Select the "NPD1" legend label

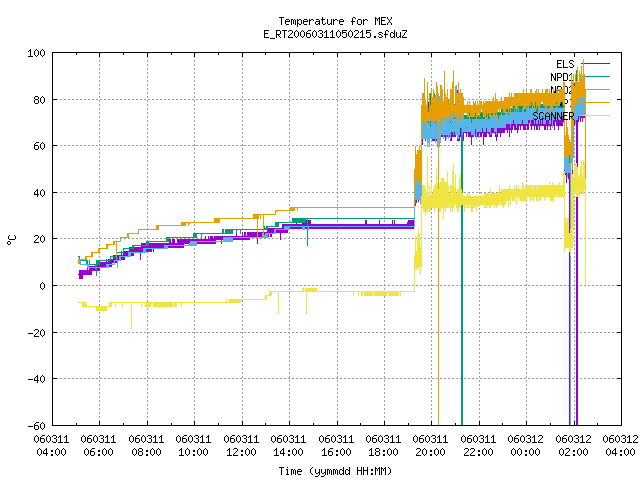[x=562, y=77]
